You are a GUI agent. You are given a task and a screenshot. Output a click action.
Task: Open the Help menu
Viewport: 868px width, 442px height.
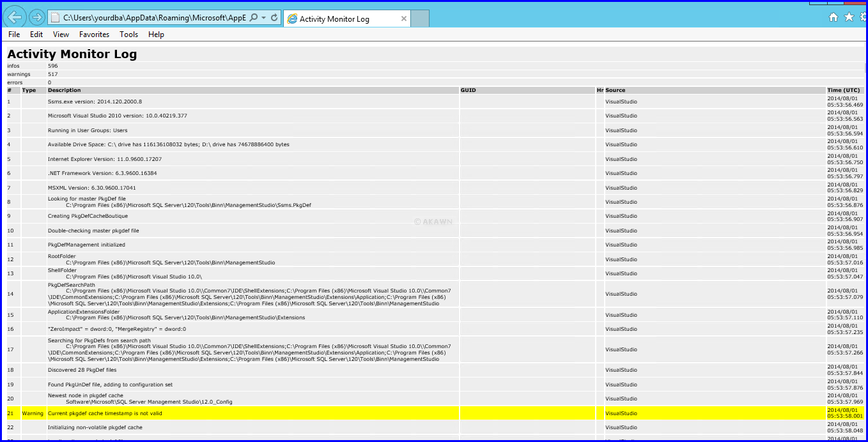pyautogui.click(x=156, y=34)
